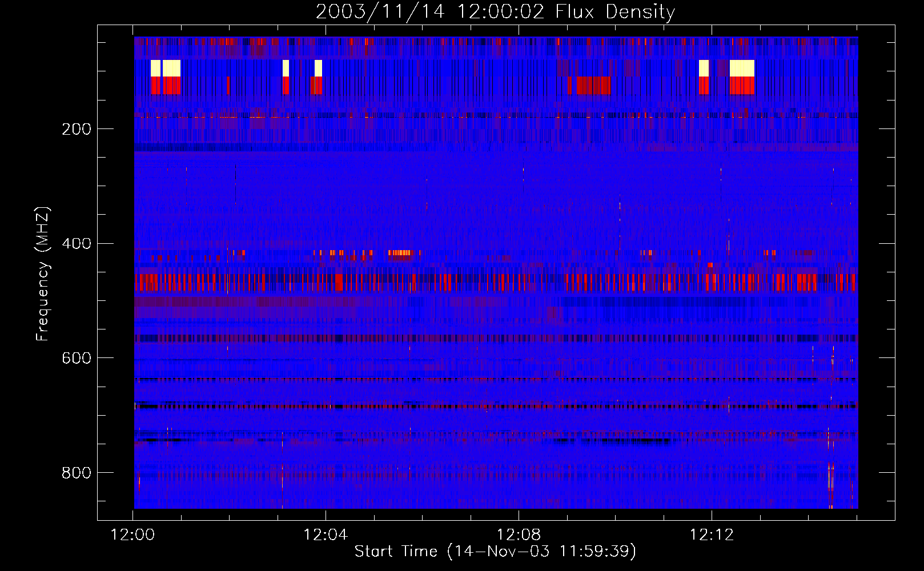Click the 200 frequency tick label
924x571 pixels.
pyautogui.click(x=77, y=129)
